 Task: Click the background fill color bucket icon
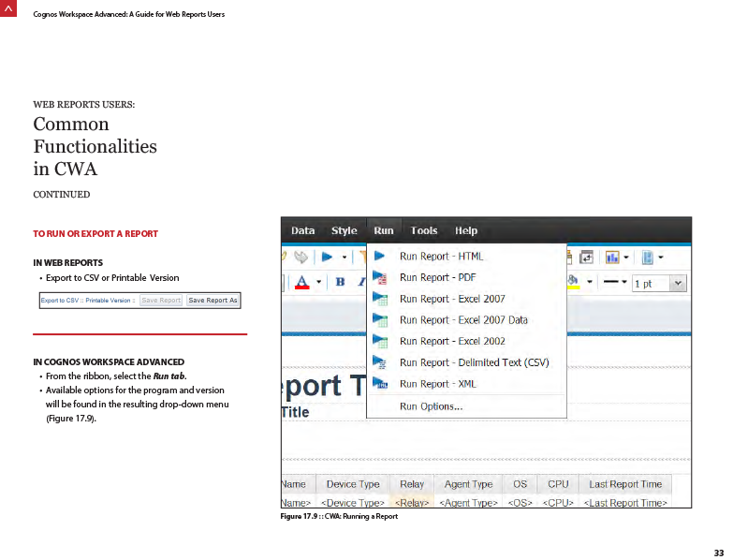[x=574, y=282]
